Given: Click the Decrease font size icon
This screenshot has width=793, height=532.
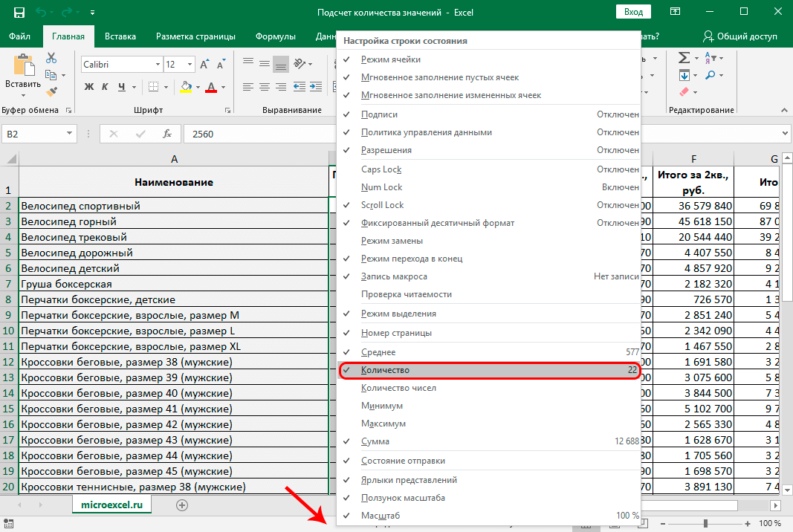Looking at the screenshot, I should pos(221,64).
